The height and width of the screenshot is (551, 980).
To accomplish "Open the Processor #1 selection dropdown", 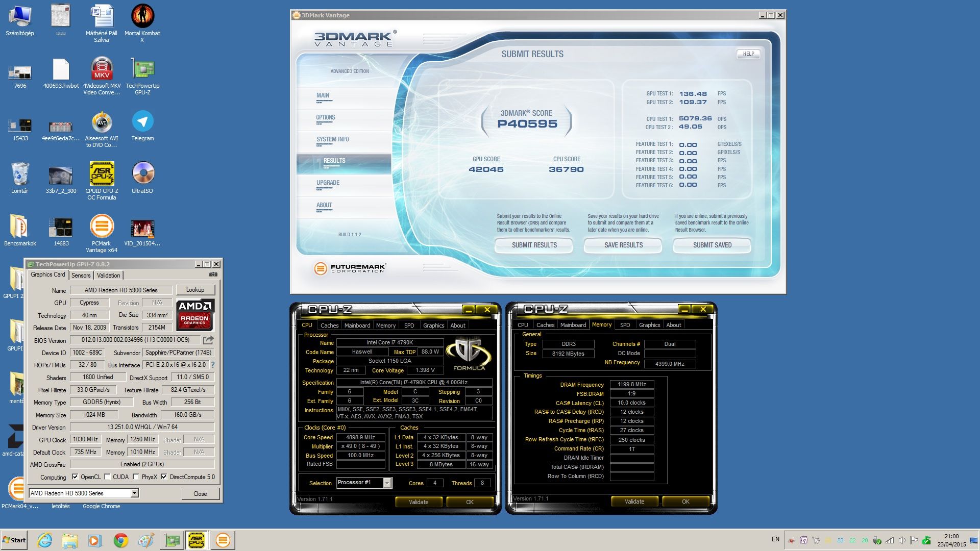I will [387, 483].
